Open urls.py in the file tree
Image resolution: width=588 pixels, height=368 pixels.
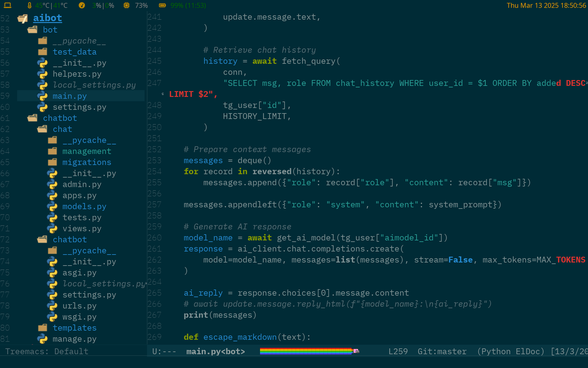(79, 306)
